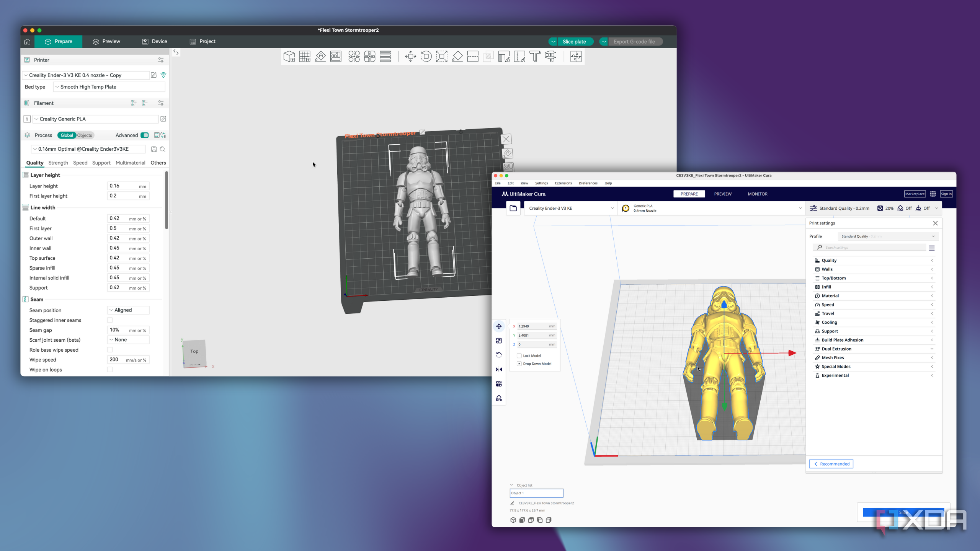The image size is (980, 551).
Task: Toggle the Advanced settings switch
Action: coord(145,135)
